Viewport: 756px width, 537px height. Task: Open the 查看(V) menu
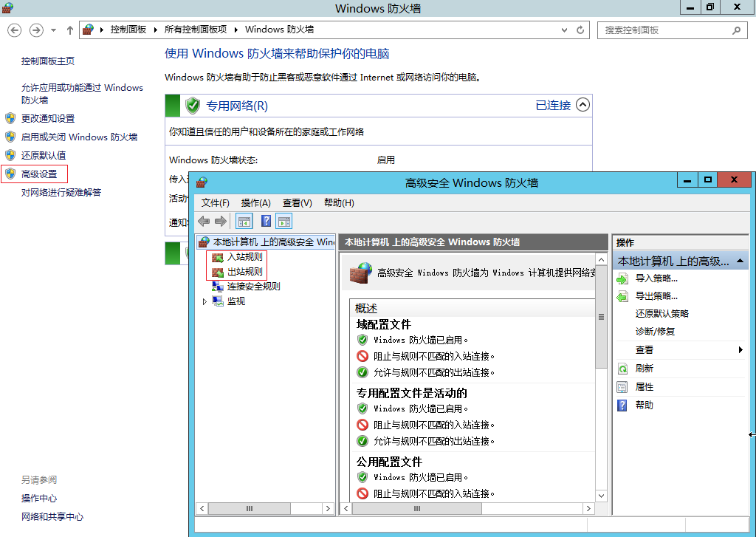(297, 203)
